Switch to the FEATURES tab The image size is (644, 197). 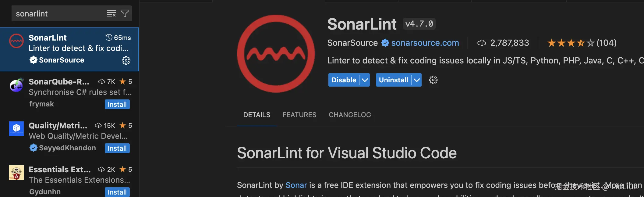(299, 115)
